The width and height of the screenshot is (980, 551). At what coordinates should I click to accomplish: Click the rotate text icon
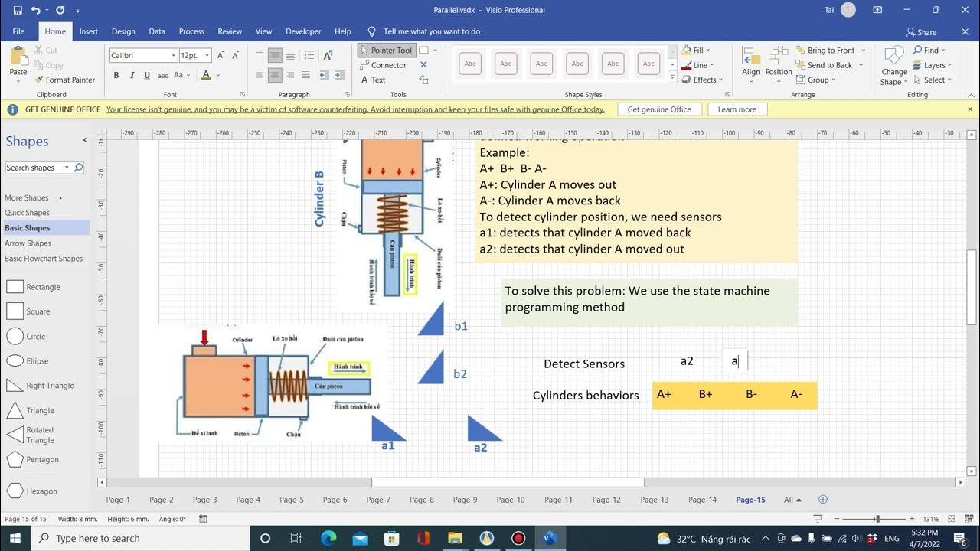pyautogui.click(x=328, y=55)
